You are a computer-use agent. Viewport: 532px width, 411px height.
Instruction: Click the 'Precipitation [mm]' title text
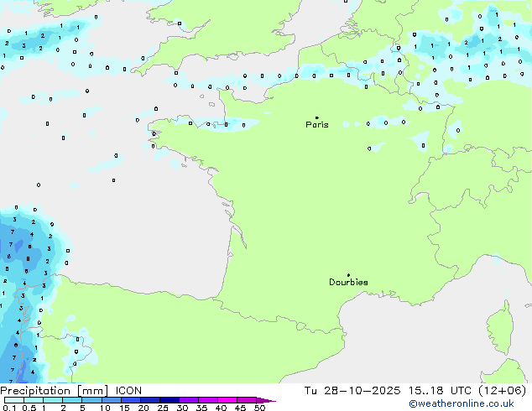[x=55, y=391]
